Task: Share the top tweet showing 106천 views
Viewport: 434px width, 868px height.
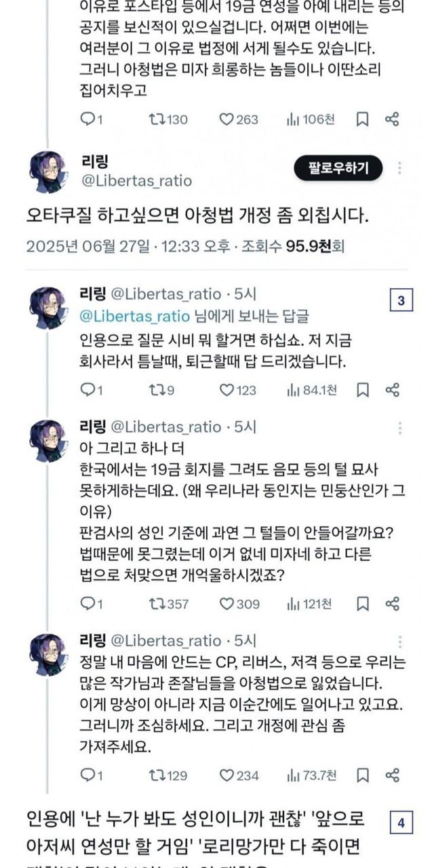Action: pos(392,119)
